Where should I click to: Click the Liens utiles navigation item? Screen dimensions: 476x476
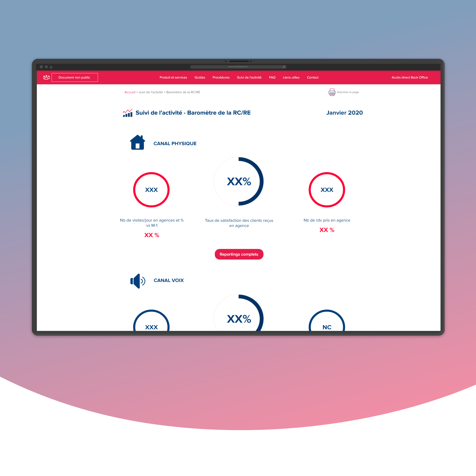pos(291,78)
